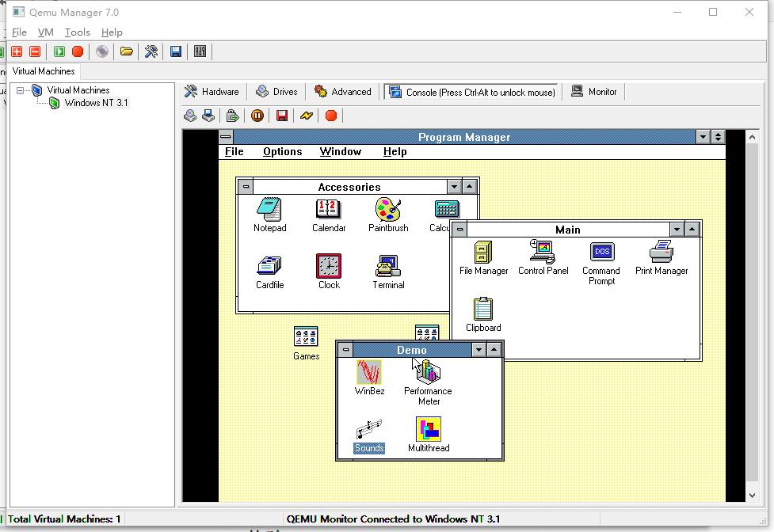The height and width of the screenshot is (532, 774).
Task: Click the second drive icon in console toolbar
Action: pos(208,116)
